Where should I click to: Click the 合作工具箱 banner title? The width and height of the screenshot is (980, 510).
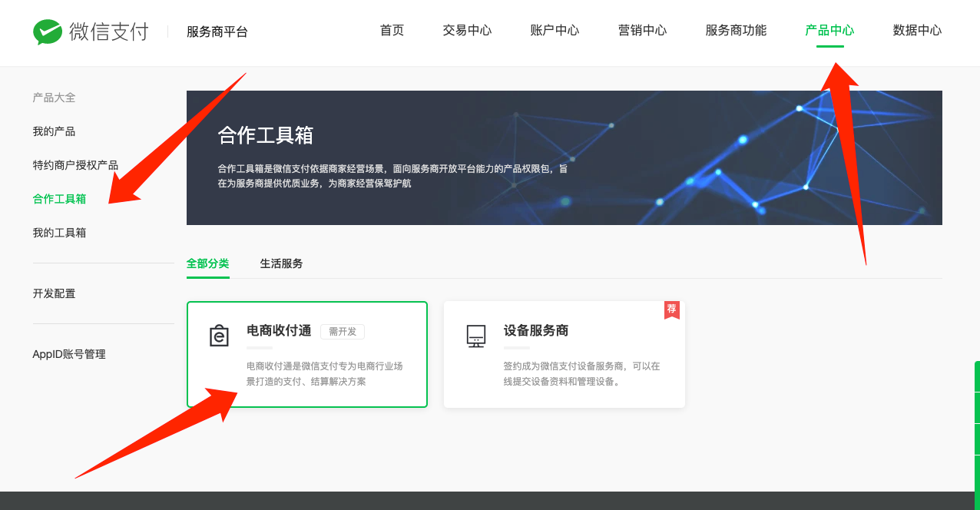click(x=266, y=135)
